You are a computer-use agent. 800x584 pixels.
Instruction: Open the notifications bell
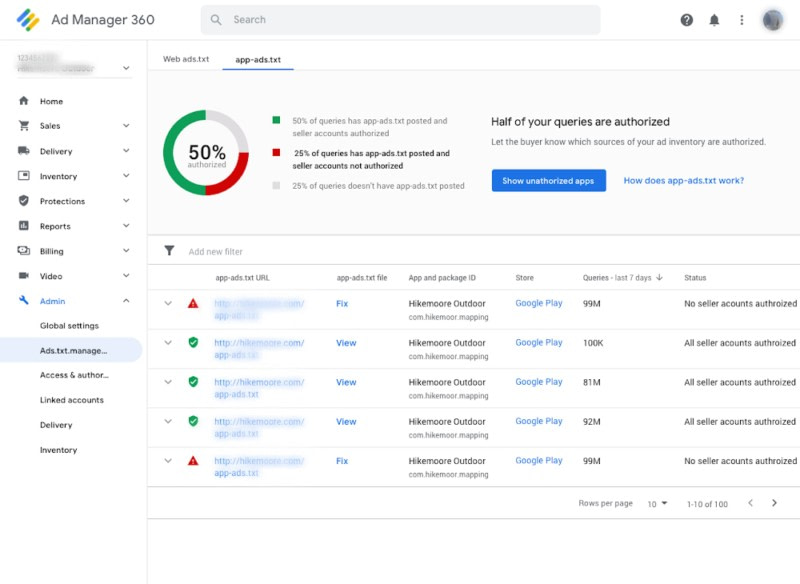click(x=714, y=20)
